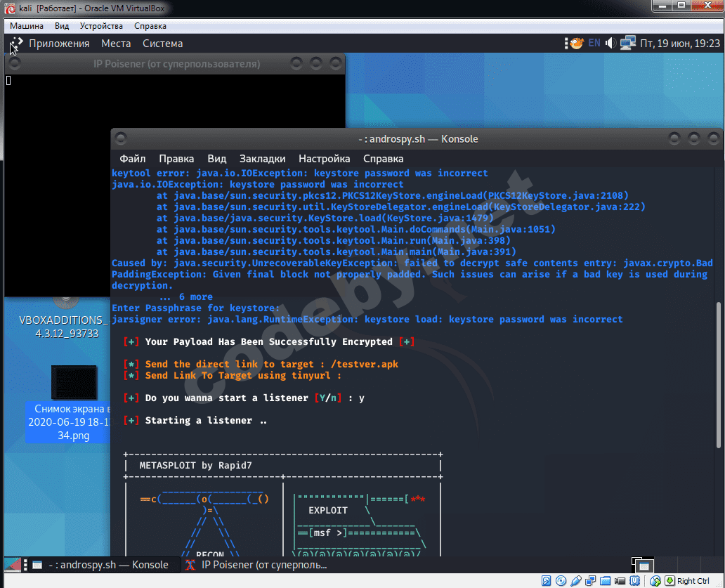The width and height of the screenshot is (725, 588).
Task: Open VirtualBox Устройства menu
Action: [x=101, y=26]
